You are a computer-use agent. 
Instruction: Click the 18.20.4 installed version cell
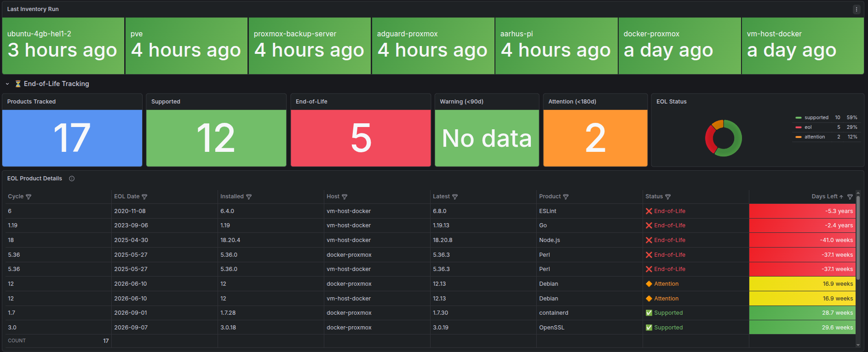[270, 240]
